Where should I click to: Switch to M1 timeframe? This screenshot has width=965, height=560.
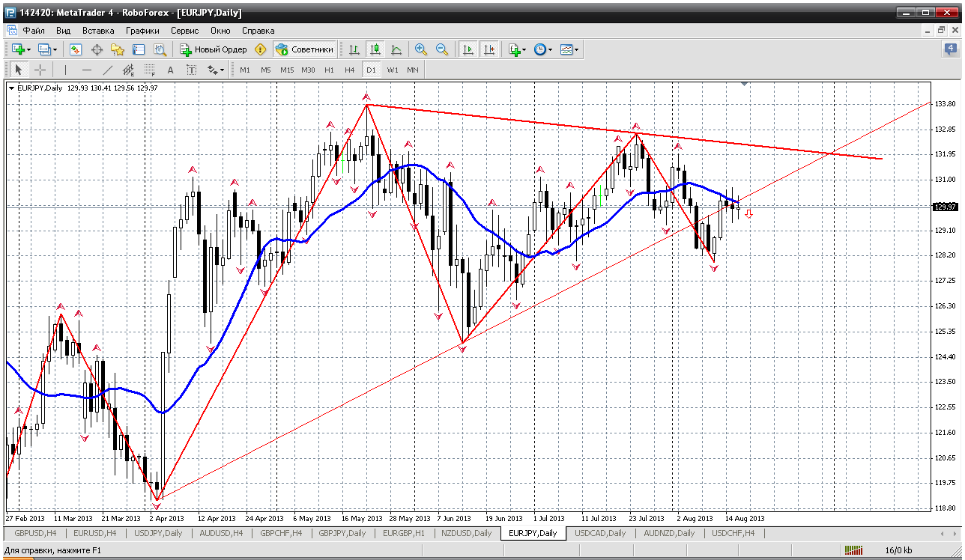[245, 70]
